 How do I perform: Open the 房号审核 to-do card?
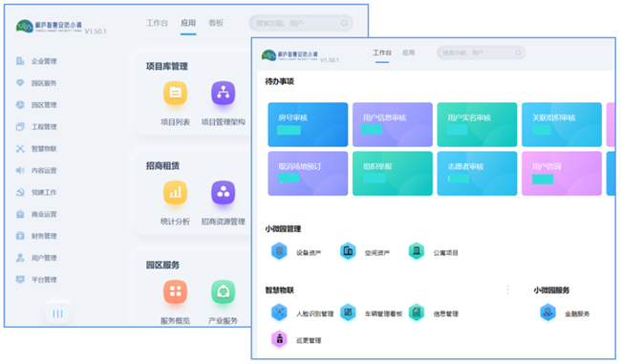[308, 124]
